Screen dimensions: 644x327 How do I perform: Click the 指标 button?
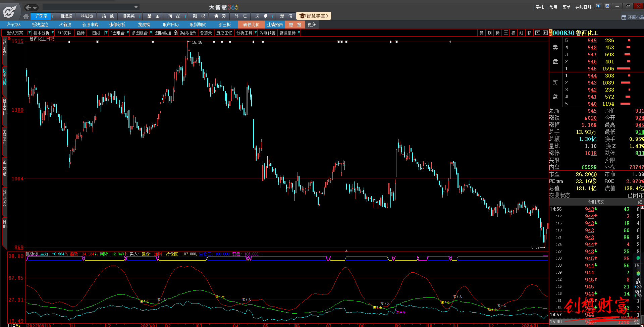(81, 33)
